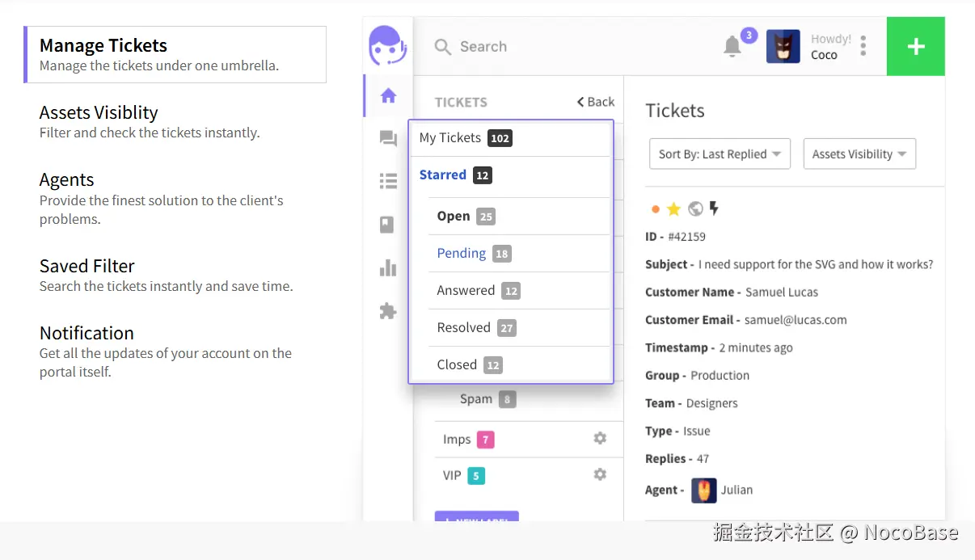Select the Starred filter
This screenshot has width=975, height=560.
[510, 175]
